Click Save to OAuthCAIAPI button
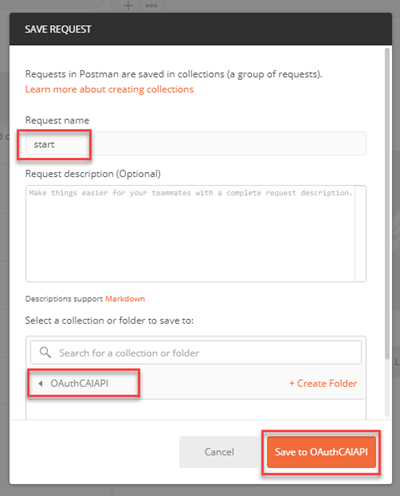 pos(321,452)
